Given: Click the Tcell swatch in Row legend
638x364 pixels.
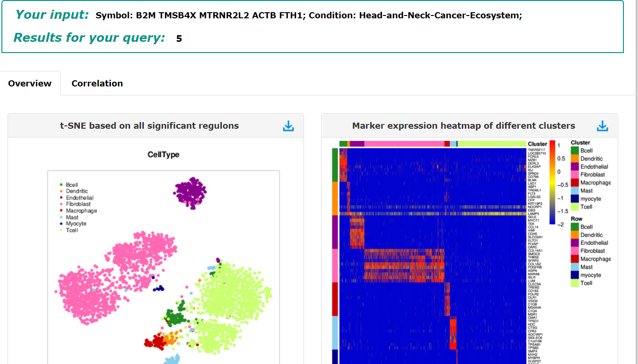Looking at the screenshot, I should 575,283.
